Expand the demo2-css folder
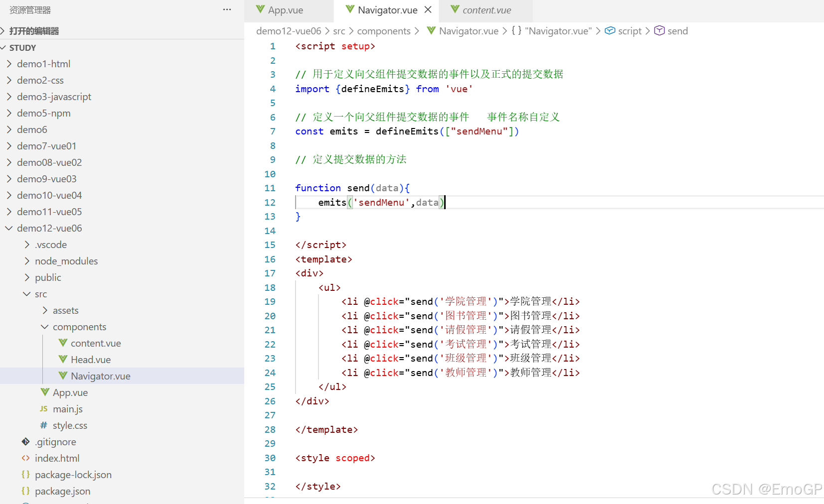Viewport: 824px width, 504px height. [x=122, y=80]
